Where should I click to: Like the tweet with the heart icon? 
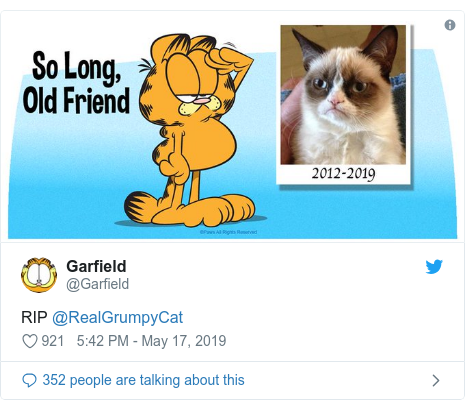click(30, 341)
